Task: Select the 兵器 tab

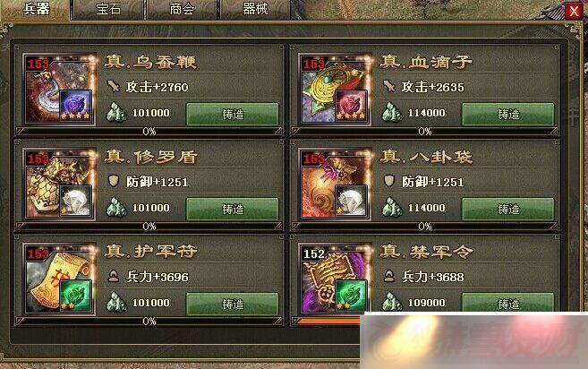Action: click(x=36, y=9)
